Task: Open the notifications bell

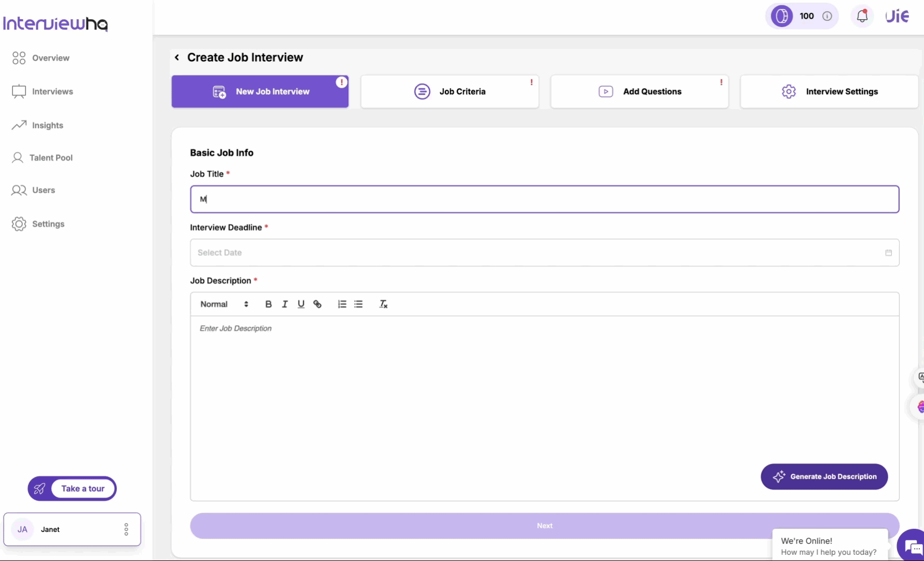Action: [x=862, y=16]
